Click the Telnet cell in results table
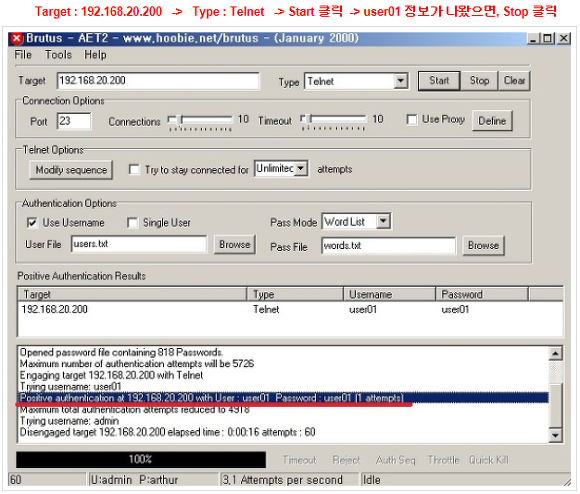 (266, 309)
